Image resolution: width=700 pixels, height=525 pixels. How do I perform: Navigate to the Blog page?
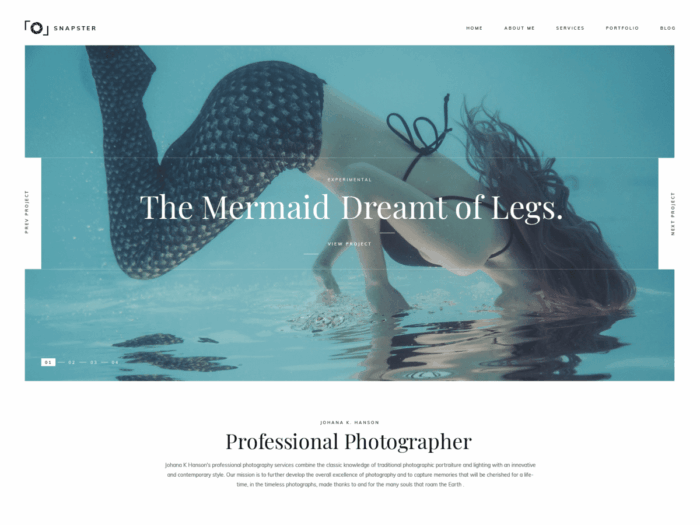pos(667,28)
